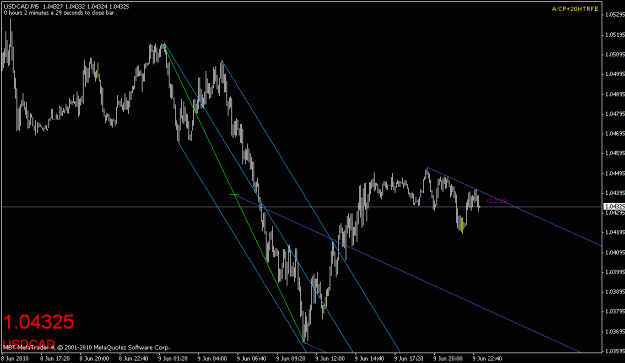Click the 1.05195 price scale label
This screenshot has height=363, width=625.
pos(614,35)
